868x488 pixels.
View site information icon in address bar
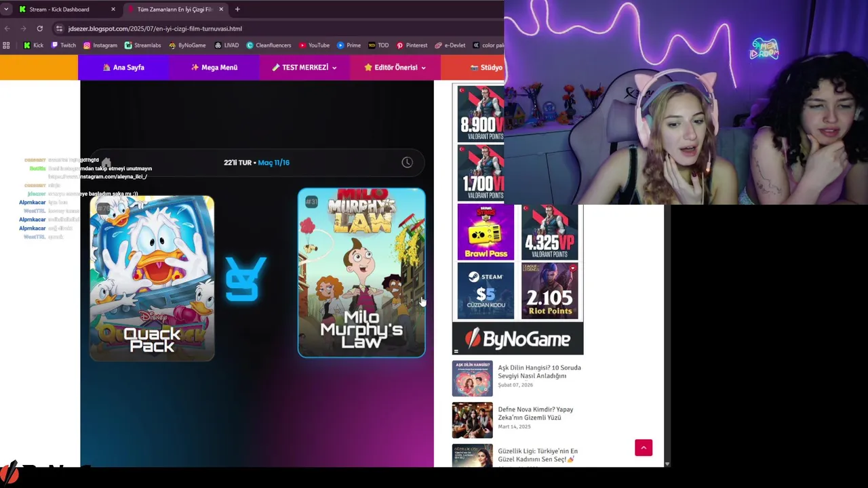coord(59,28)
